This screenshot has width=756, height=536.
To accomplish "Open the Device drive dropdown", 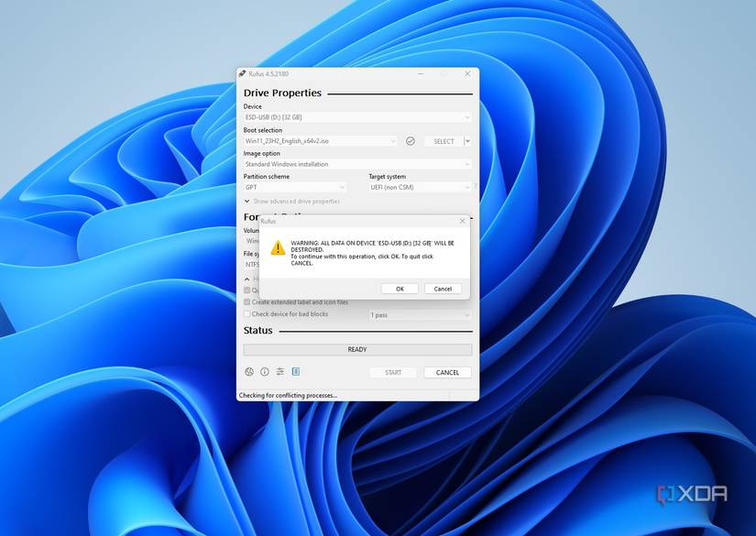I will coord(357,117).
